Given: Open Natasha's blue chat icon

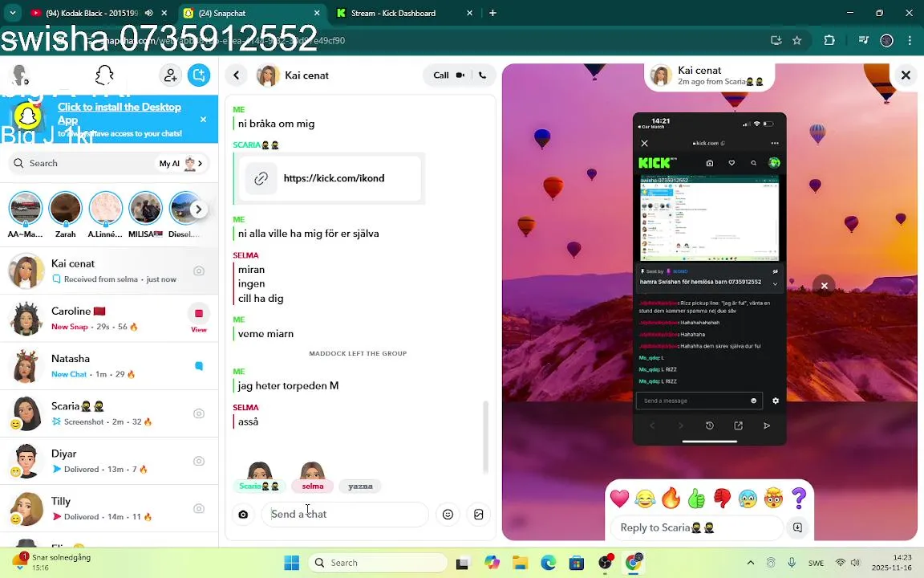Looking at the screenshot, I should tap(199, 366).
